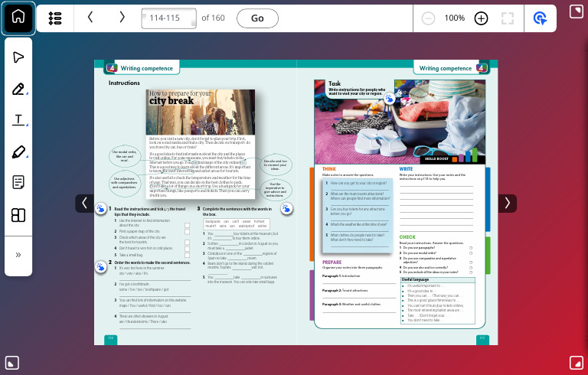Click the suitcase packing photo
Image resolution: width=588 pixels, height=375 pixels.
point(400,122)
